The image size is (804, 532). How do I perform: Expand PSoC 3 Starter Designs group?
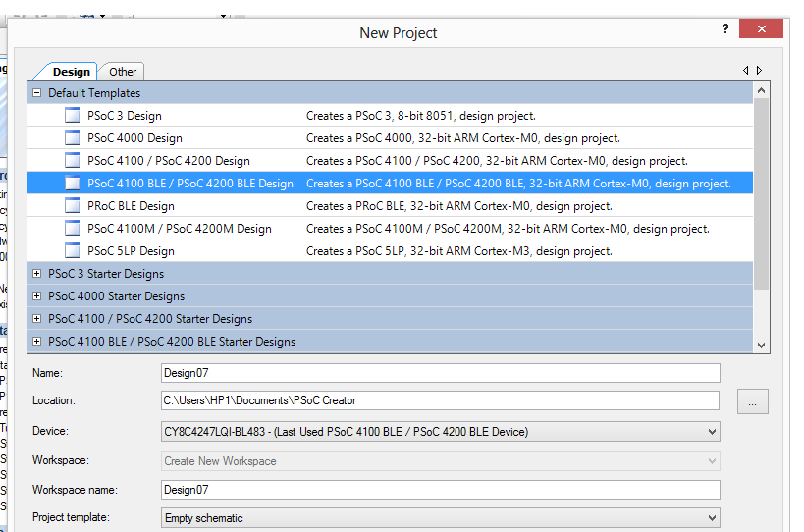pos(37,274)
